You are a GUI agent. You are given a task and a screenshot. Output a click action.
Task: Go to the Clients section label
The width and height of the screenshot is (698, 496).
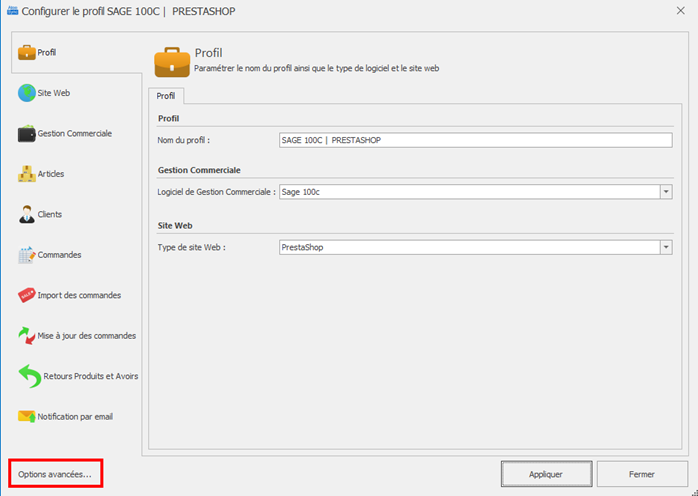click(x=50, y=214)
